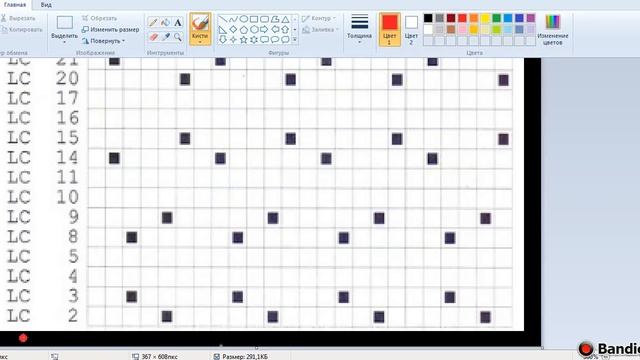Open the Выделить dropdown arrow
This screenshot has width=640, height=360.
(64, 42)
